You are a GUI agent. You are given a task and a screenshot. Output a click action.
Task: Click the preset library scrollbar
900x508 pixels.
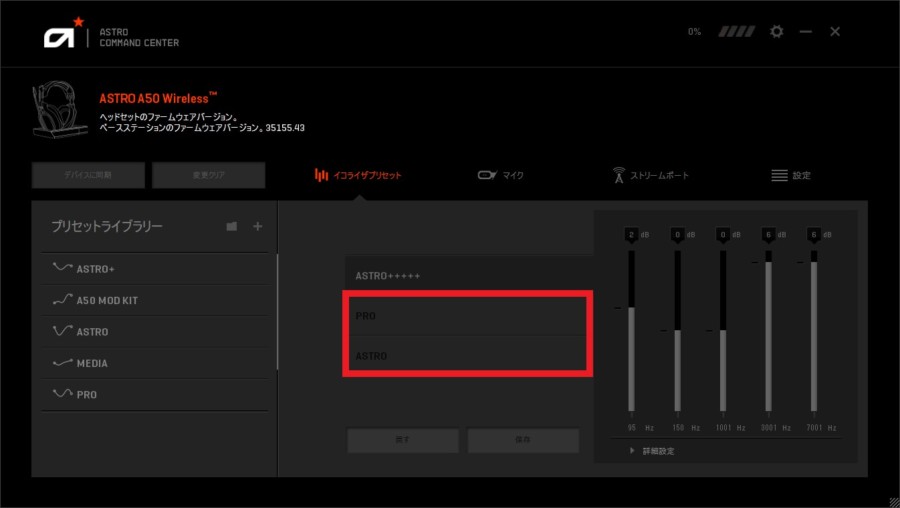pyautogui.click(x=277, y=312)
